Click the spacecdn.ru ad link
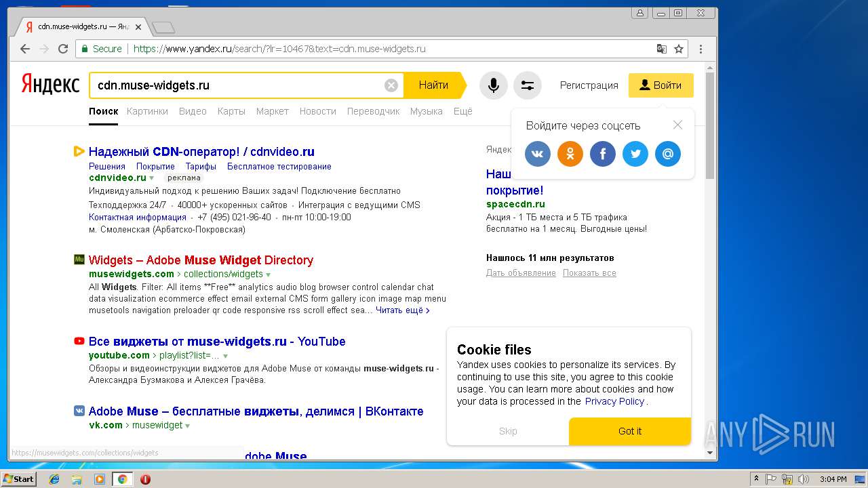Image resolution: width=868 pixels, height=488 pixels. coord(515,204)
